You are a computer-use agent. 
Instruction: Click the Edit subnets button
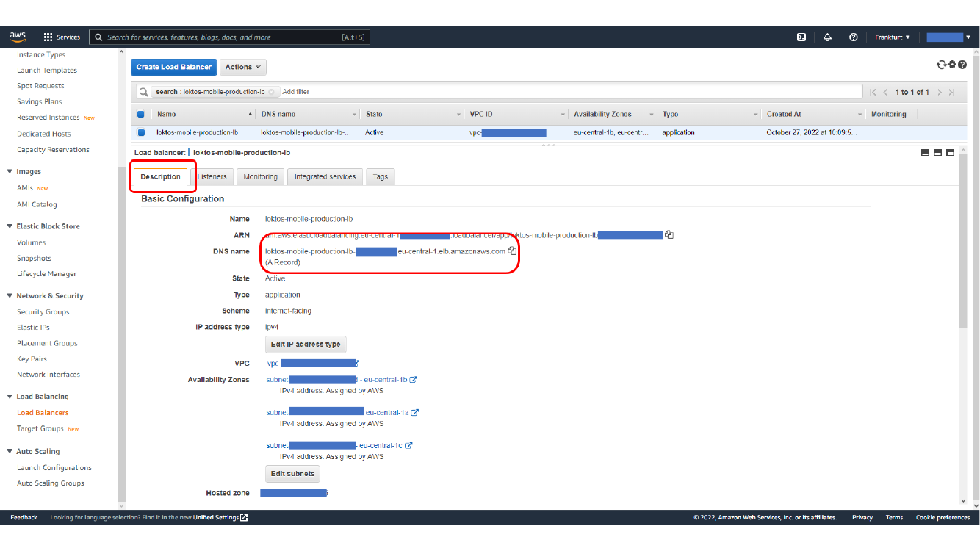tap(292, 474)
